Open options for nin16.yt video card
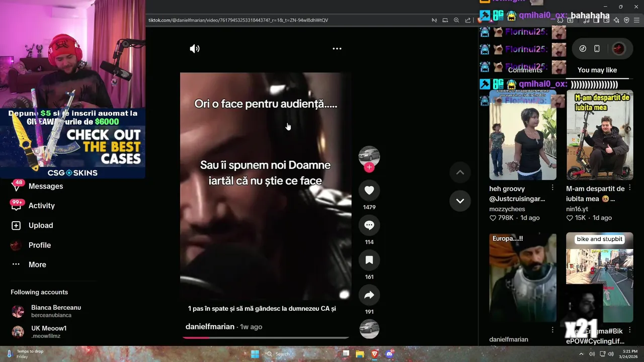 pyautogui.click(x=629, y=188)
